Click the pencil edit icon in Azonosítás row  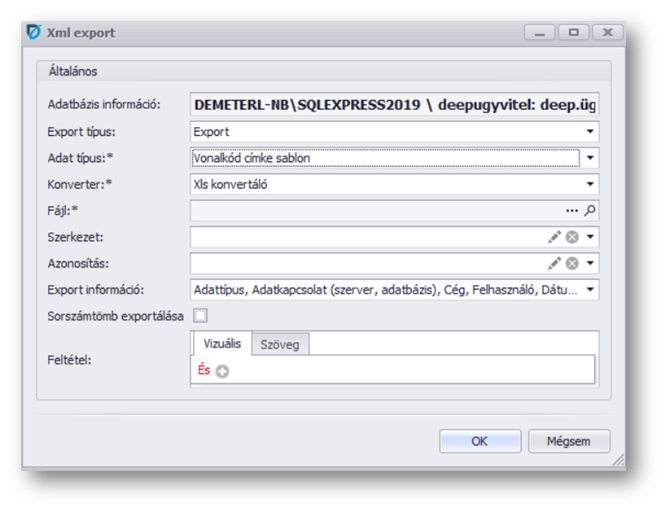[554, 264]
